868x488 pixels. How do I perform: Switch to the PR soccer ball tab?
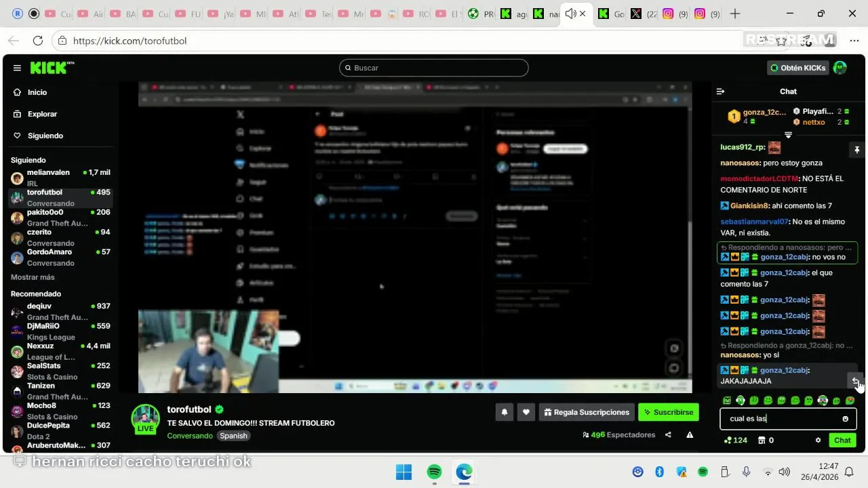point(483,14)
